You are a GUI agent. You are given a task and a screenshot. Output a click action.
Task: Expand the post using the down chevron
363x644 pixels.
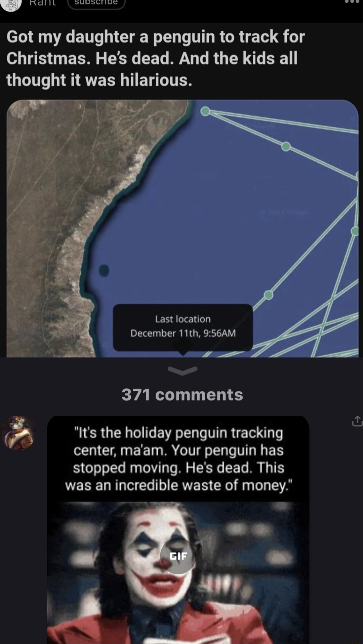[x=182, y=371]
